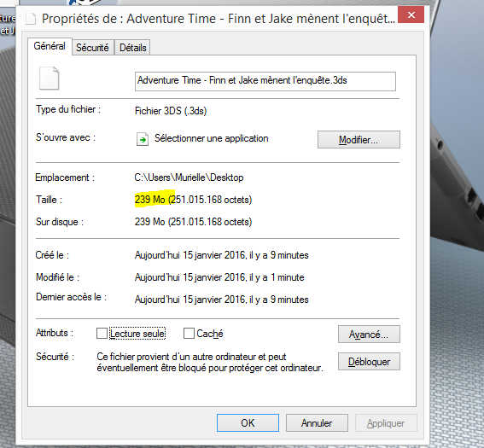Enable the Lecture seule checkbox

point(102,333)
